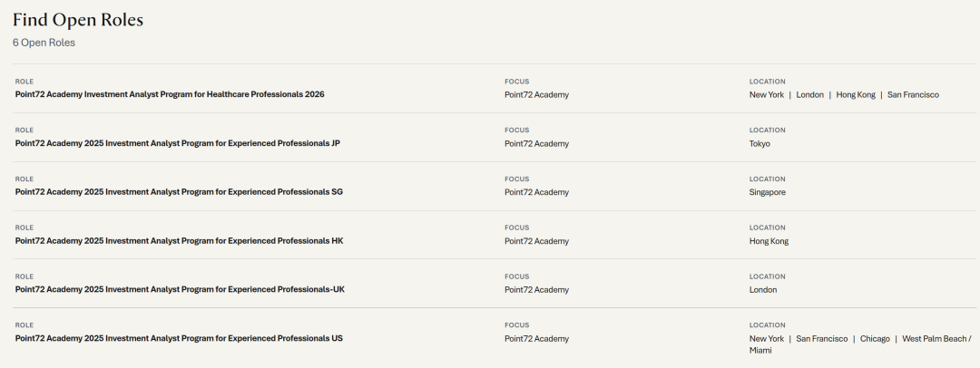Click San Francisco in Healthcare role locations
This screenshot has height=368, width=980.
[913, 95]
